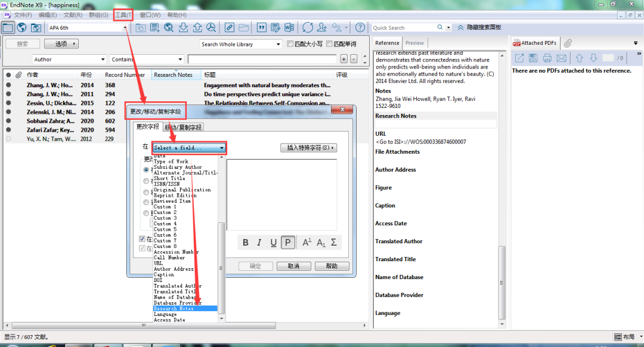Viewport: 644px width, 347px height.
Task: Select Language in field list
Action: point(185,314)
